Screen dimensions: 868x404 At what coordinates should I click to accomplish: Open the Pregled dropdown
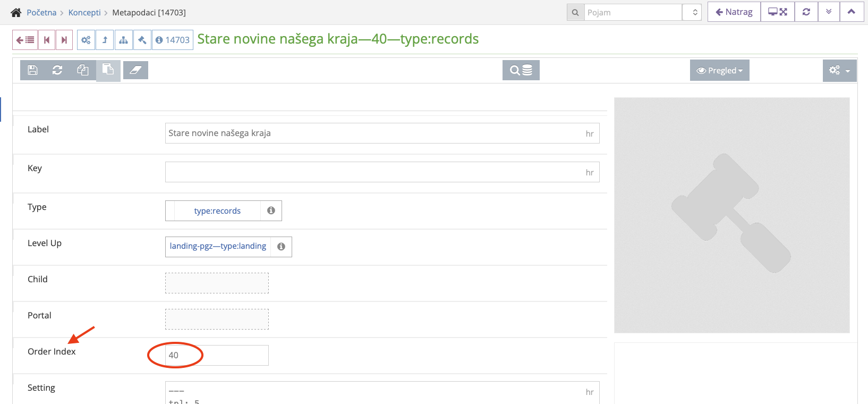(x=720, y=70)
